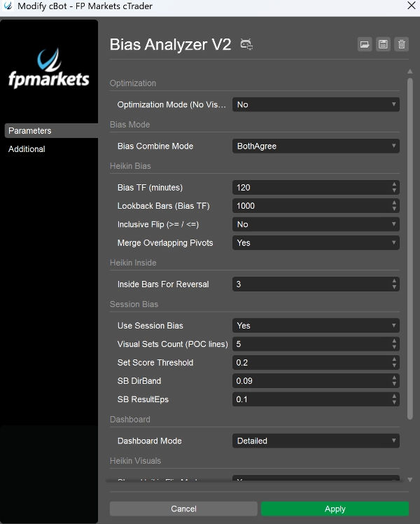
Task: Increase SB DirBand value
Action: [x=394, y=378]
